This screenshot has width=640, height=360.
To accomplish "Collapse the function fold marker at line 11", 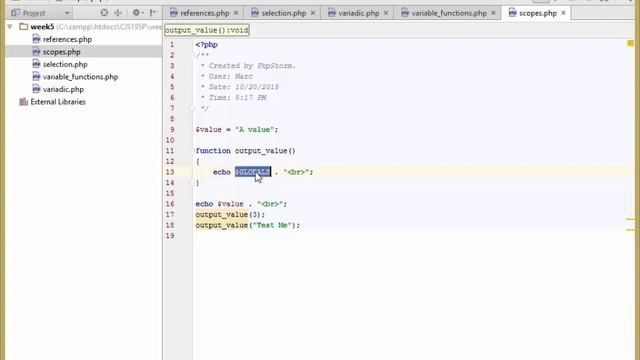I will click(x=192, y=151).
